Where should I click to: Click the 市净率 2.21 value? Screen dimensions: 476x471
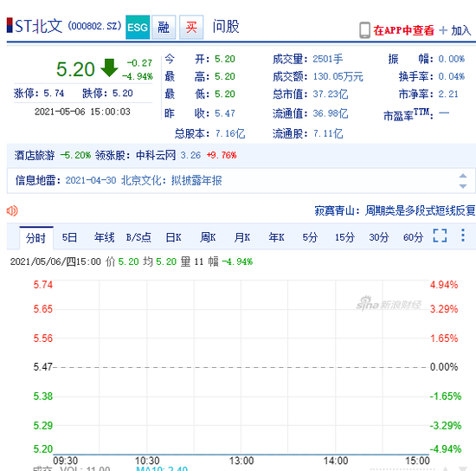tap(448, 94)
